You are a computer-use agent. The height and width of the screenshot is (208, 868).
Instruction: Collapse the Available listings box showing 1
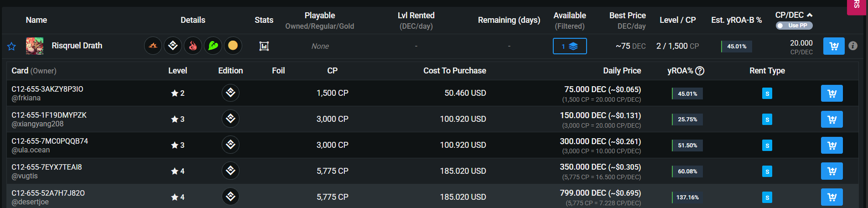(570, 46)
